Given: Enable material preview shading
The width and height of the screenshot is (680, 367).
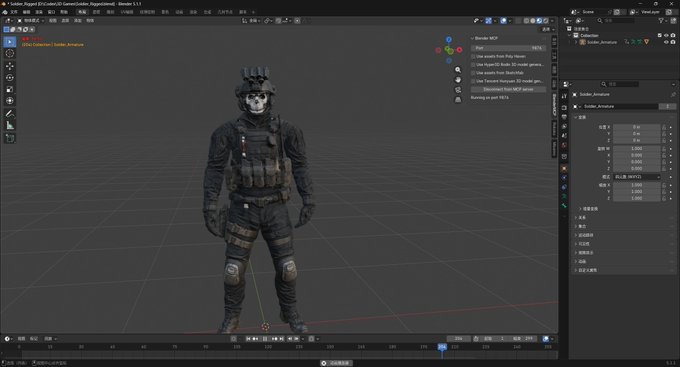Looking at the screenshot, I should 539,20.
